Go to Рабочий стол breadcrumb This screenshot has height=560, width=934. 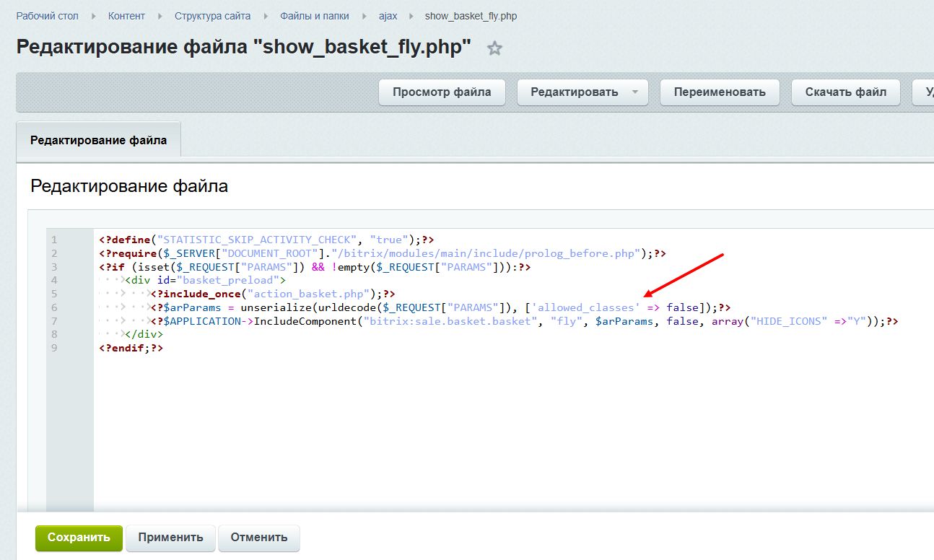[x=47, y=16]
